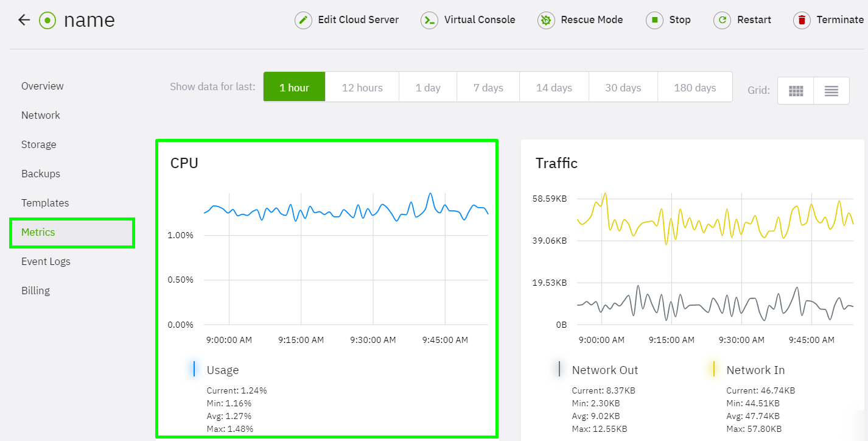Open the Virtual Console icon
This screenshot has height=441, width=868.
click(x=430, y=19)
